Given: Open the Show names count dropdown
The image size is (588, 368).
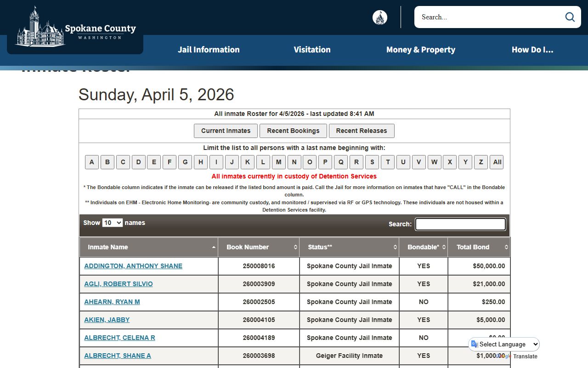Looking at the screenshot, I should [x=112, y=223].
